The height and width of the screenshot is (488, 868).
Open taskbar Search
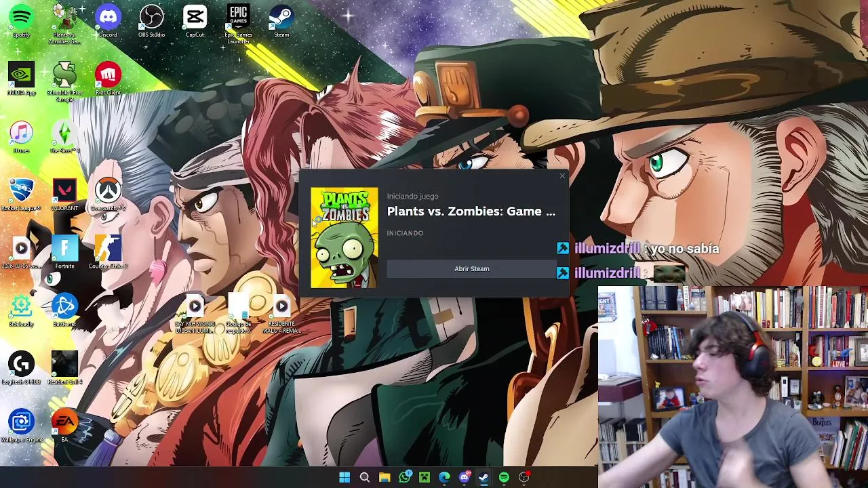tap(364, 478)
